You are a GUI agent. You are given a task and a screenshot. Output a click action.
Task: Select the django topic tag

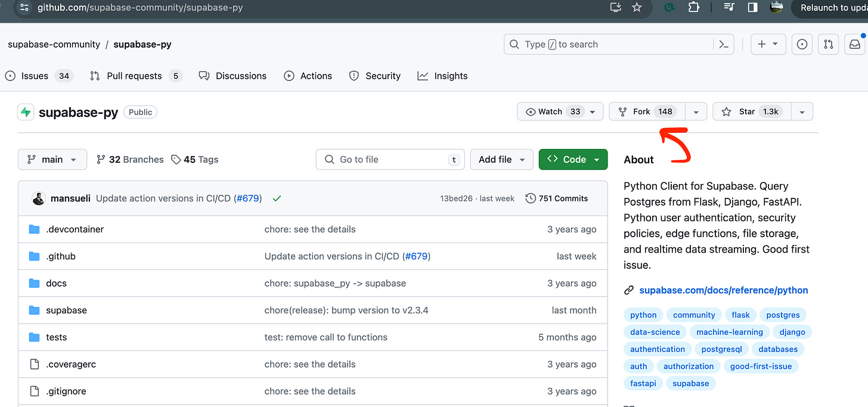[792, 332]
